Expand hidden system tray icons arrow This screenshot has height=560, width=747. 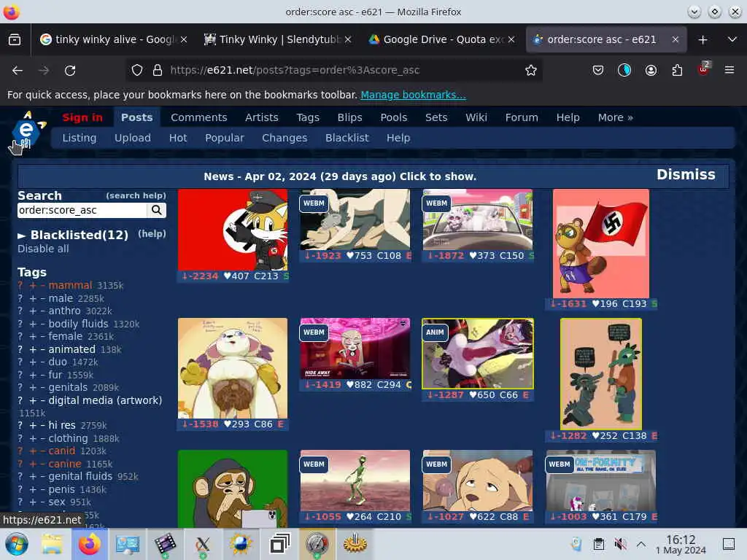[x=641, y=544]
